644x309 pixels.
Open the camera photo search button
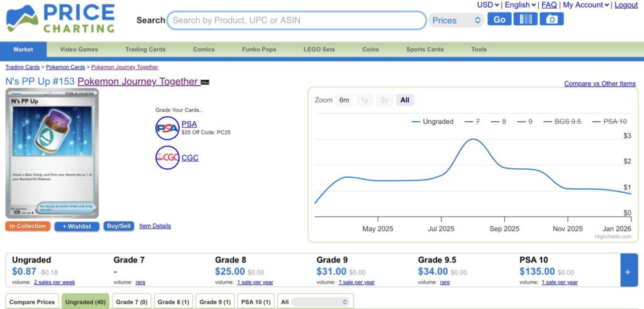pos(552,19)
